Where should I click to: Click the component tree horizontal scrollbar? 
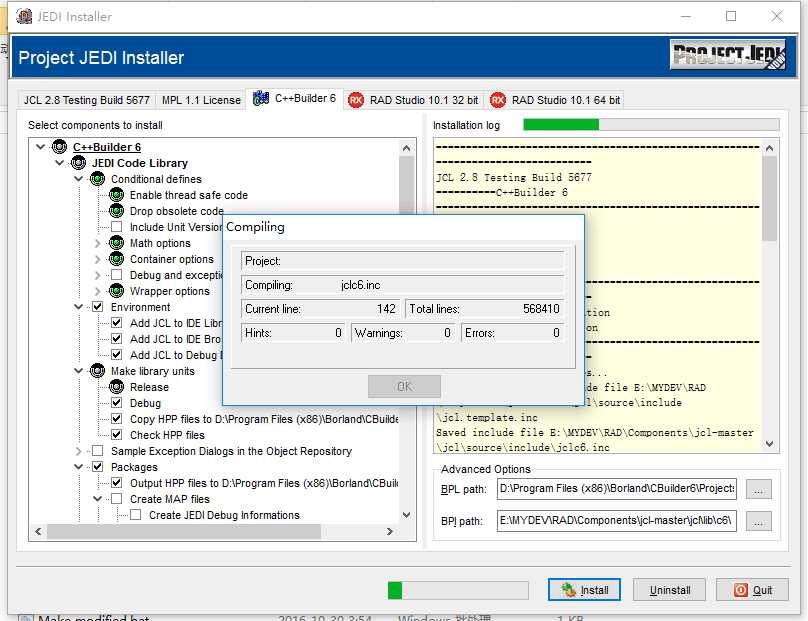click(214, 531)
